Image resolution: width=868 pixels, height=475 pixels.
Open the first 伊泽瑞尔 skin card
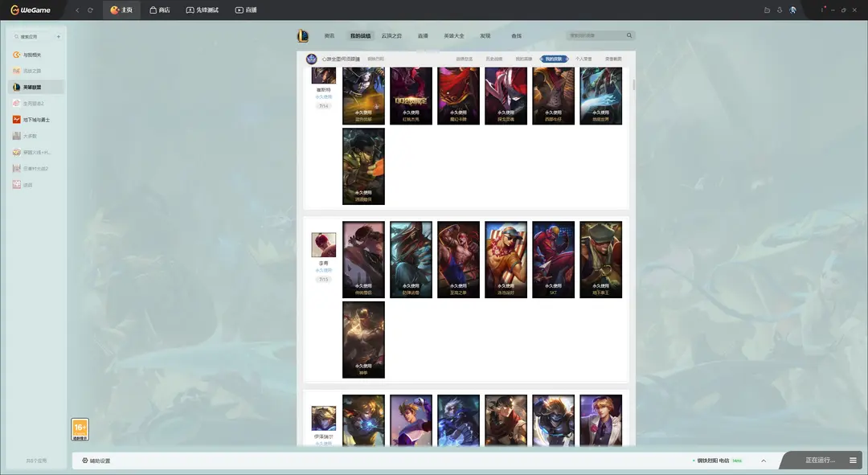coord(364,420)
